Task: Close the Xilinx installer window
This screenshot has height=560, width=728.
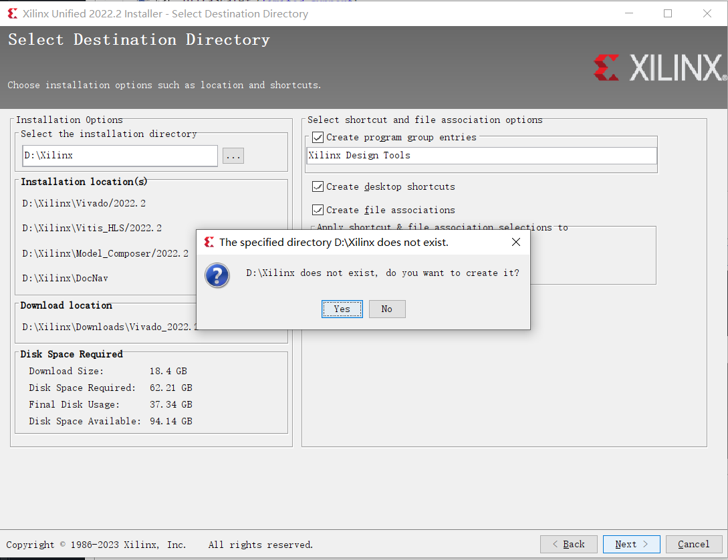Action: pyautogui.click(x=707, y=13)
